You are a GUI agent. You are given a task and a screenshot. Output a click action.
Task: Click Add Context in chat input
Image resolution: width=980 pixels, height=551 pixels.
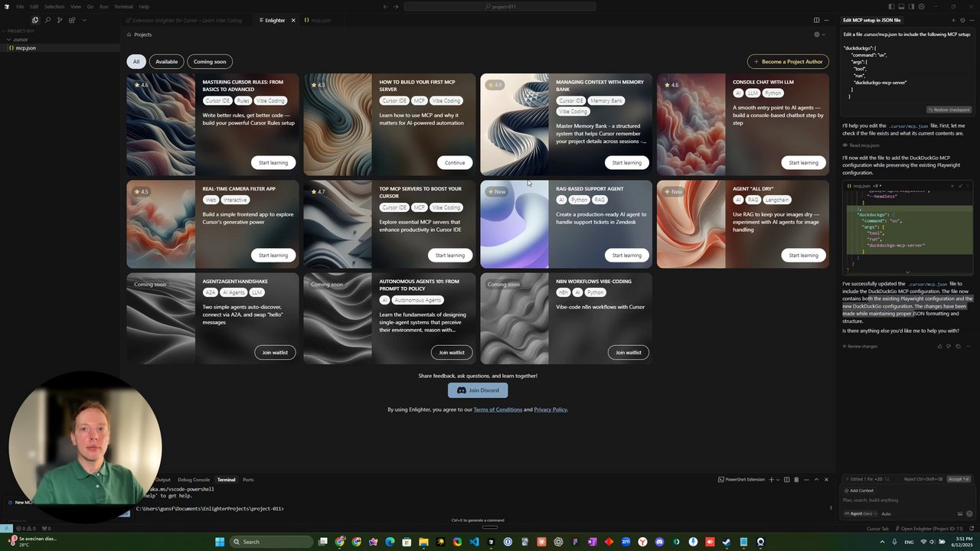tap(859, 491)
